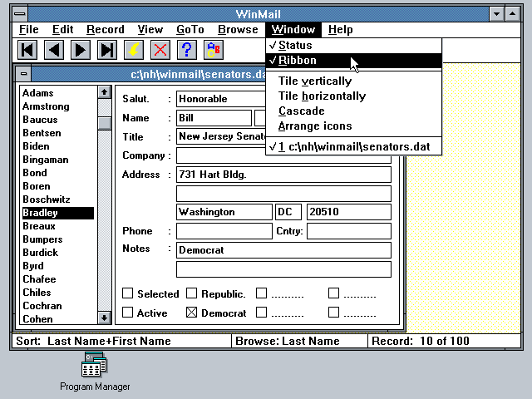Click the state field DC
The image size is (532, 399).
click(x=288, y=212)
